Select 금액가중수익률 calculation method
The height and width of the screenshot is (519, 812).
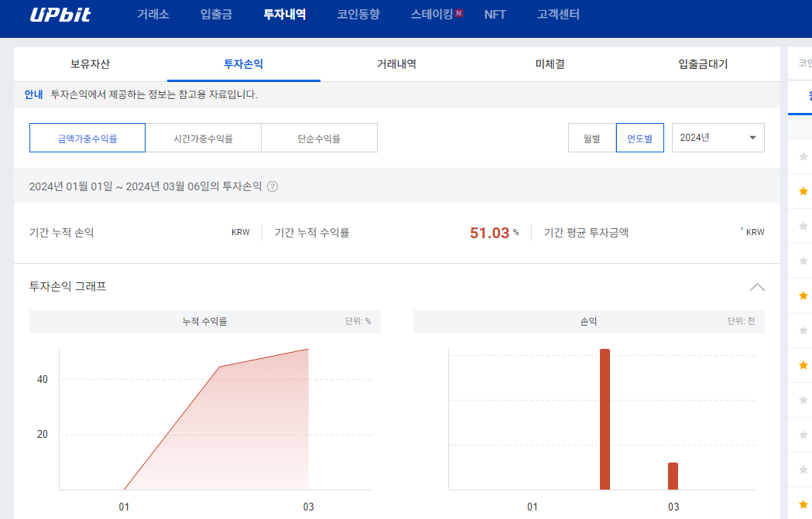[x=87, y=138]
